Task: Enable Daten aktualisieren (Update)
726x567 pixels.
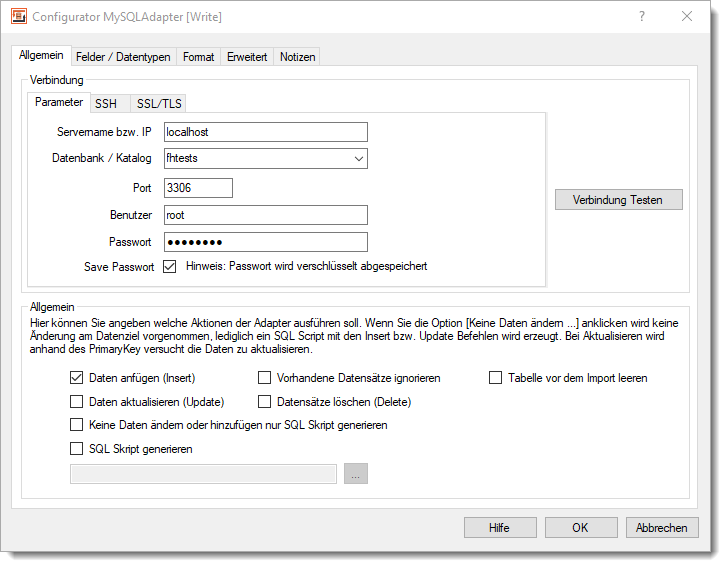Action: (76, 401)
